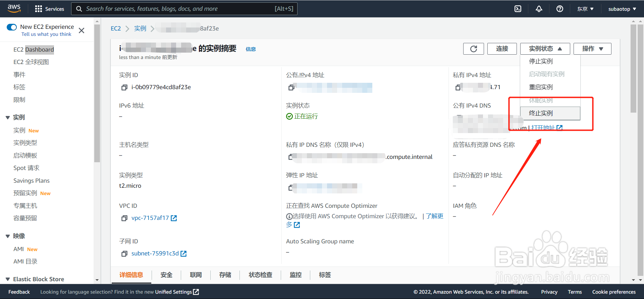Open Spot 请求 in the sidebar
The image size is (644, 299).
(26, 168)
